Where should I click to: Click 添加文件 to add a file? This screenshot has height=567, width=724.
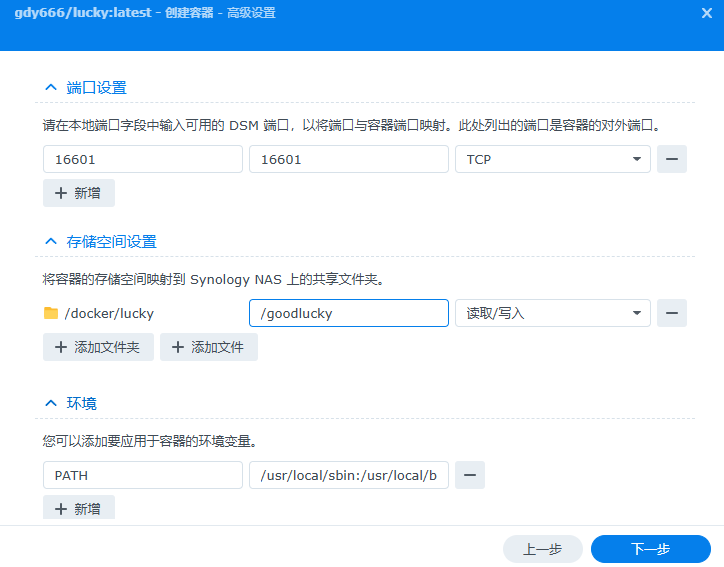209,347
